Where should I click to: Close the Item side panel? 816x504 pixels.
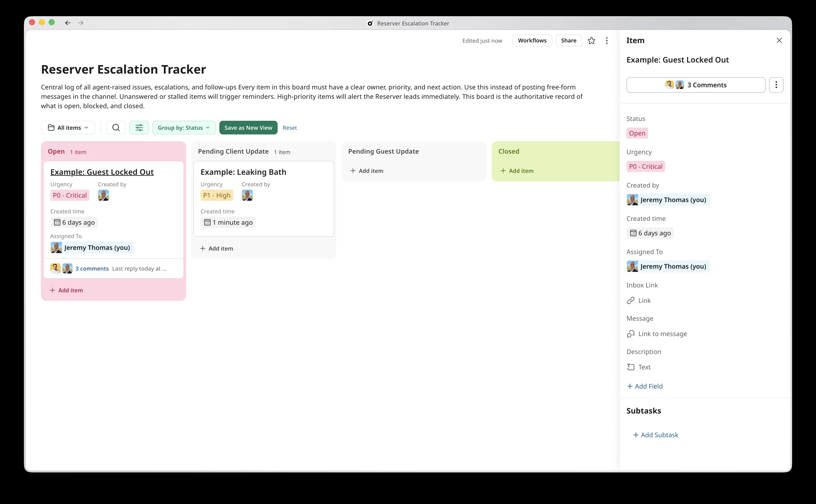(779, 40)
